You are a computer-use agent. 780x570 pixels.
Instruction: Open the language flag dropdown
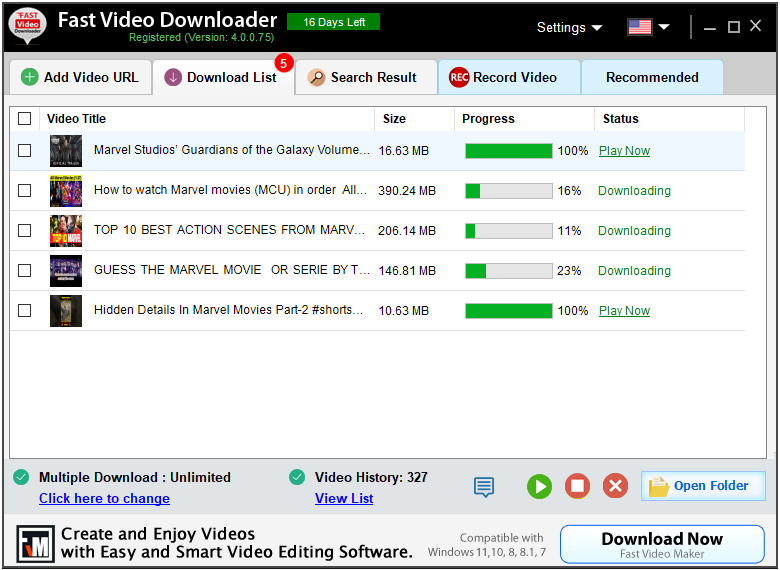(x=648, y=27)
